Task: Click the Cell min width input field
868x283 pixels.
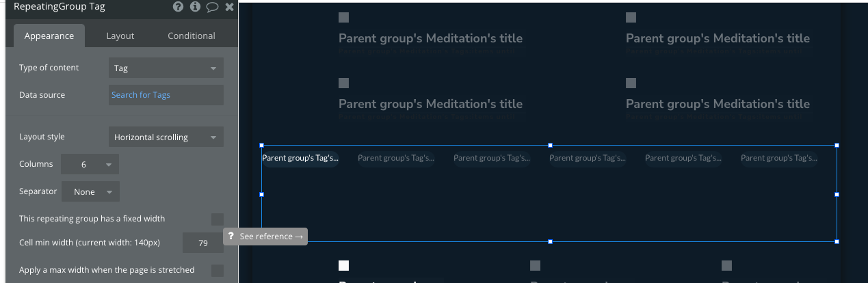Action: tap(203, 243)
